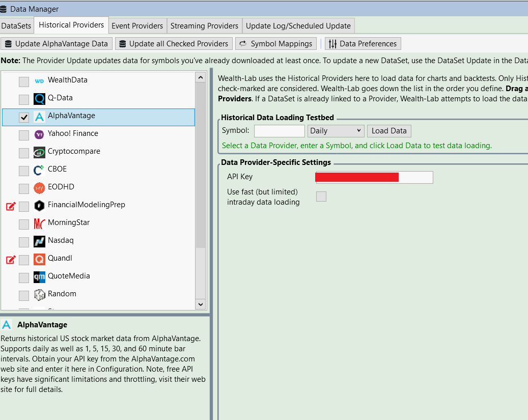Viewport: 528px width, 420px height.
Task: Open the Daily scale dropdown
Action: coord(336,131)
